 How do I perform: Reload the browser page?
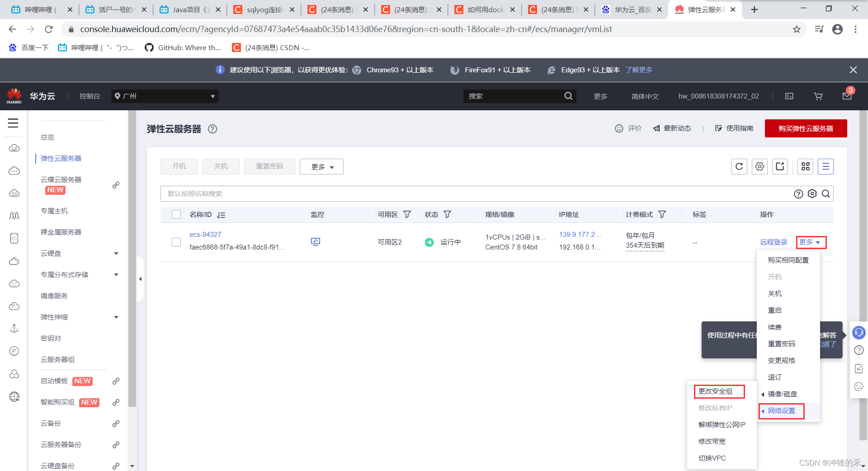coord(49,29)
